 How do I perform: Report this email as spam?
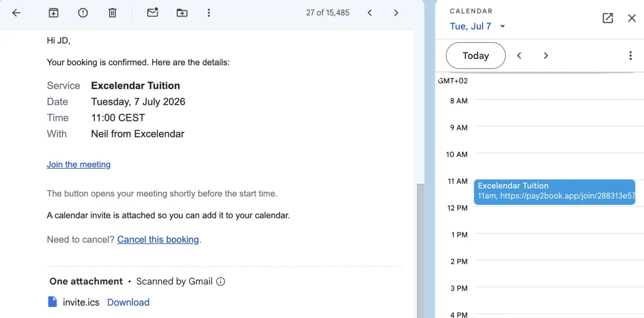point(83,13)
